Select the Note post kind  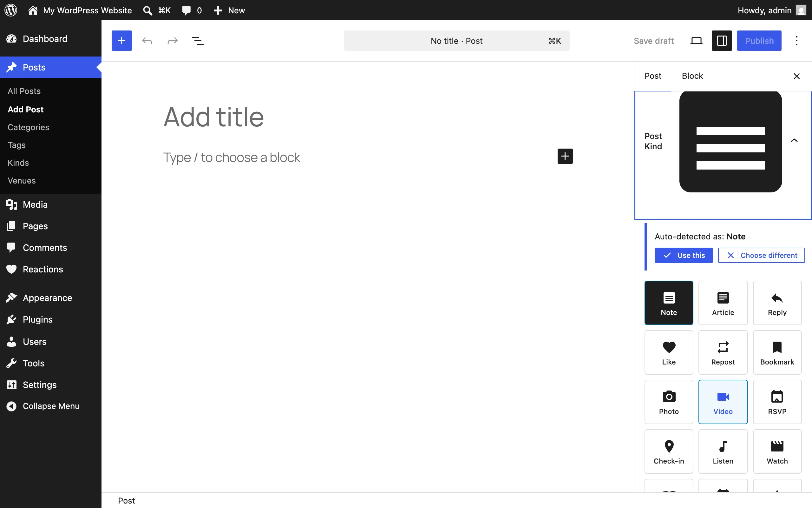tap(669, 303)
